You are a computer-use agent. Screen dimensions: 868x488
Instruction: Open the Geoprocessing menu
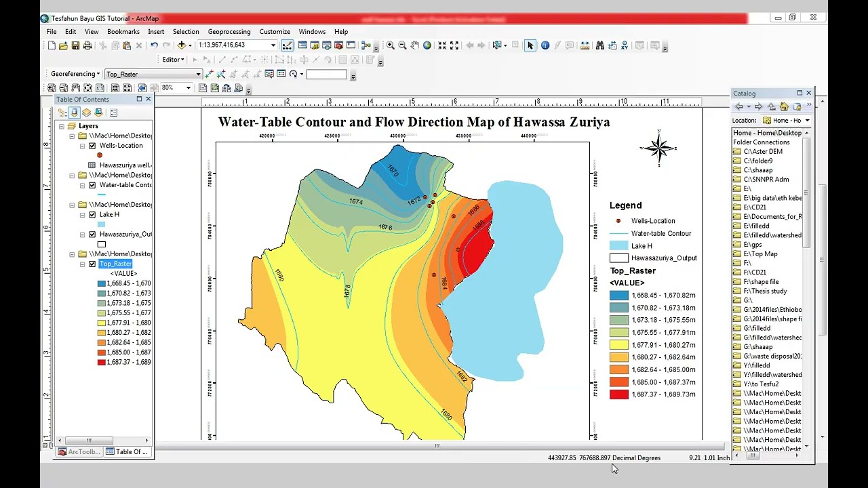(229, 32)
